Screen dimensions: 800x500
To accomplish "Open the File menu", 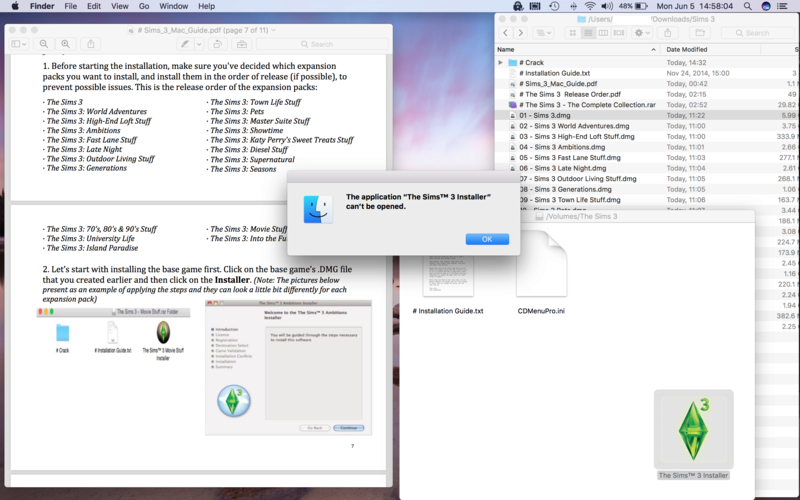I will [70, 6].
